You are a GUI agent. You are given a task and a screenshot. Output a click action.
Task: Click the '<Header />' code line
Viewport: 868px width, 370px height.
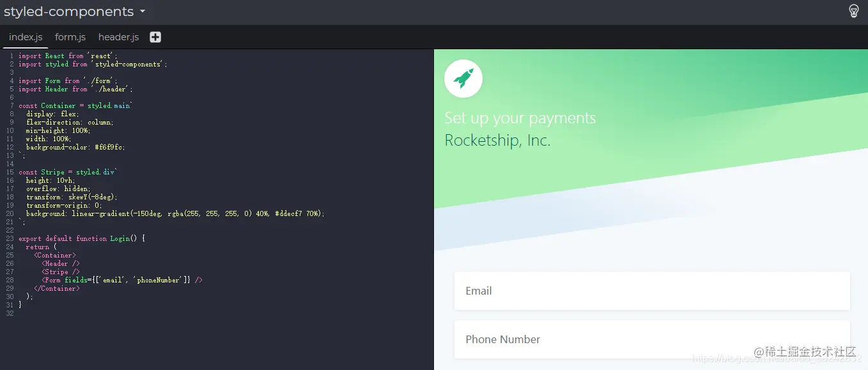point(61,264)
